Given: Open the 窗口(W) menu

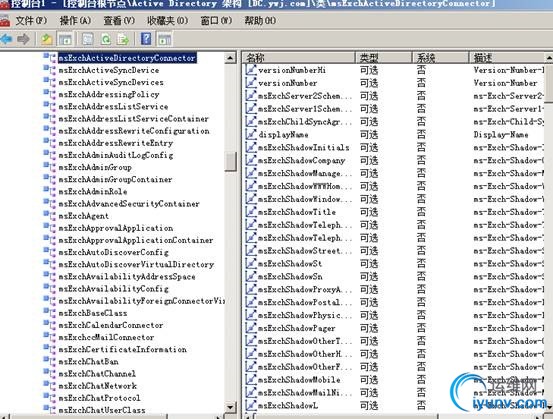Looking at the screenshot, I should click(216, 21).
